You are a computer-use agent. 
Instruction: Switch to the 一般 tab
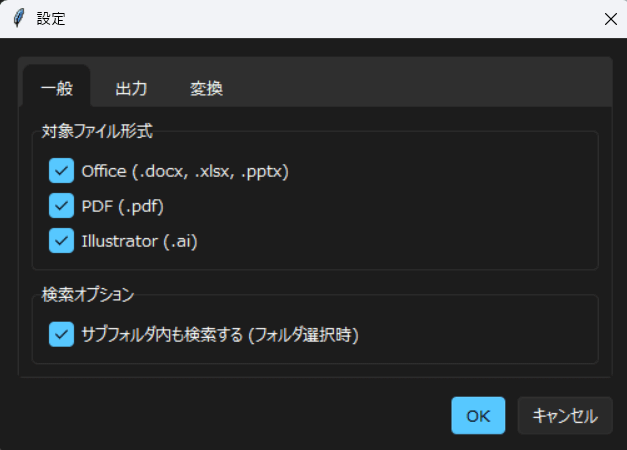coord(57,88)
